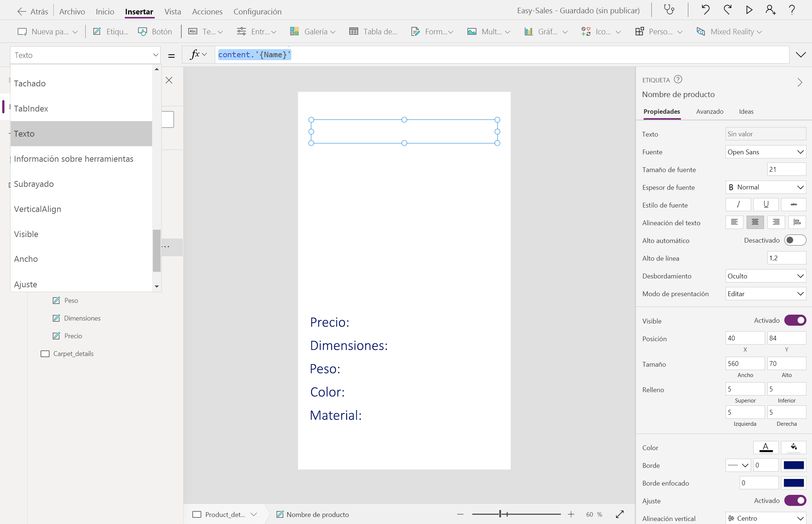Turn off the Visible toggle

click(x=795, y=321)
